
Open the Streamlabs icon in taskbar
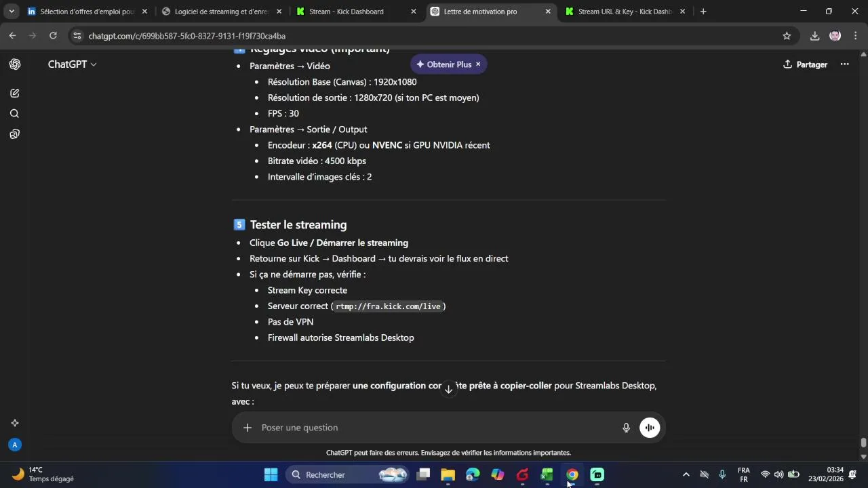(597, 475)
